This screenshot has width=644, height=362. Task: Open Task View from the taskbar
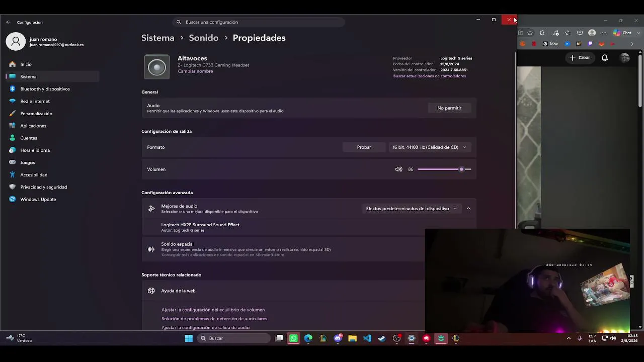point(279,338)
